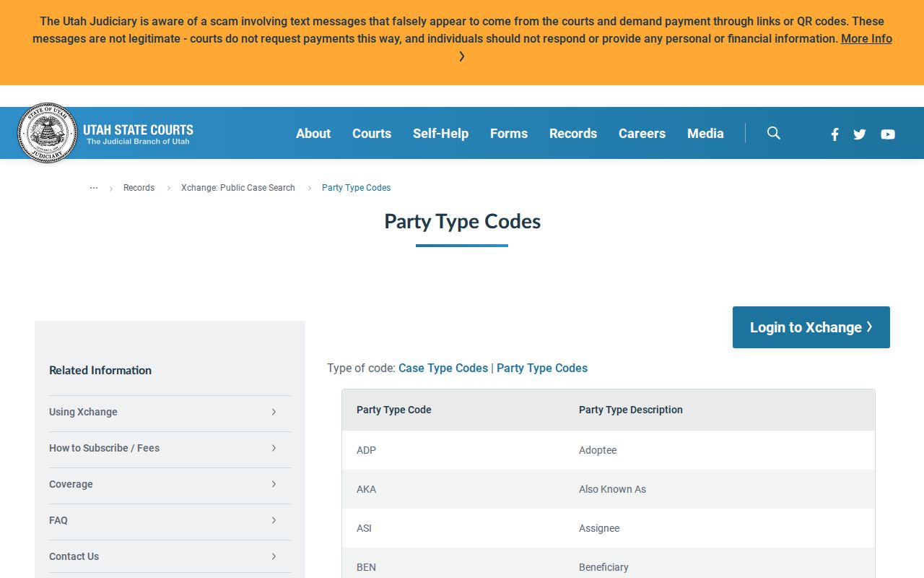This screenshot has height=578, width=924.
Task: Select the Assignee description cell
Action: point(720,528)
